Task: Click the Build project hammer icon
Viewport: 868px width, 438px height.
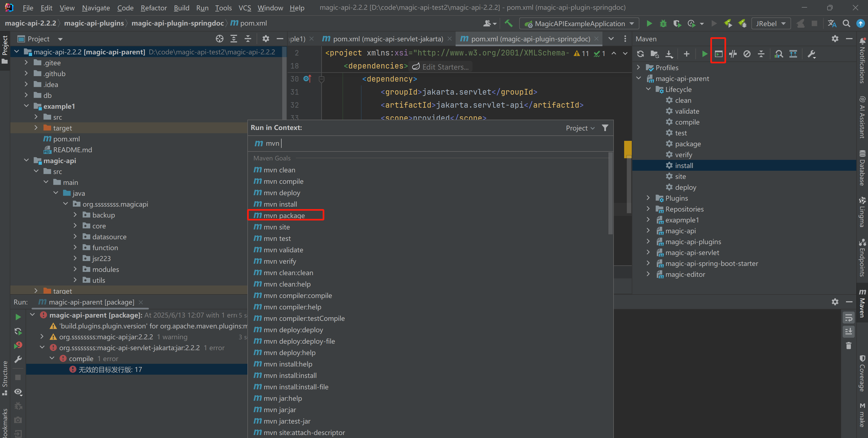Action: [508, 24]
